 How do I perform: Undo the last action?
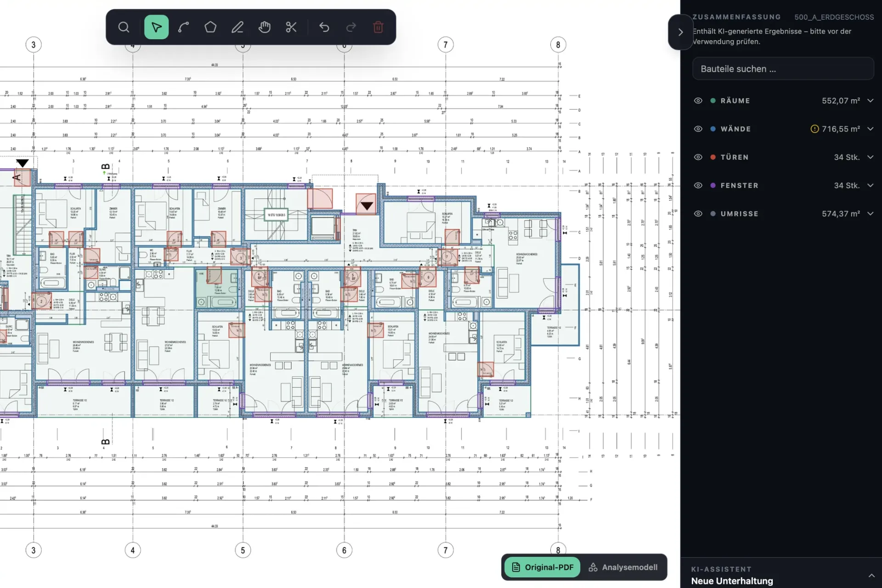pyautogui.click(x=324, y=27)
